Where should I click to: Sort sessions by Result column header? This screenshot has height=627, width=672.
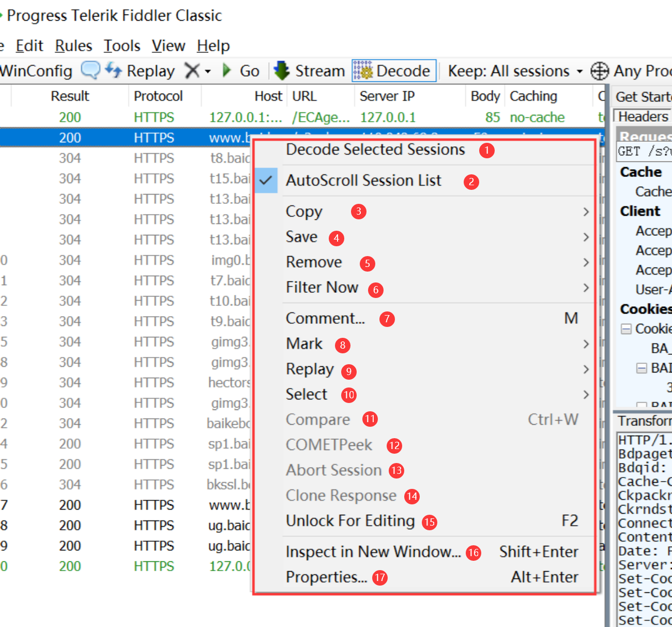point(70,96)
